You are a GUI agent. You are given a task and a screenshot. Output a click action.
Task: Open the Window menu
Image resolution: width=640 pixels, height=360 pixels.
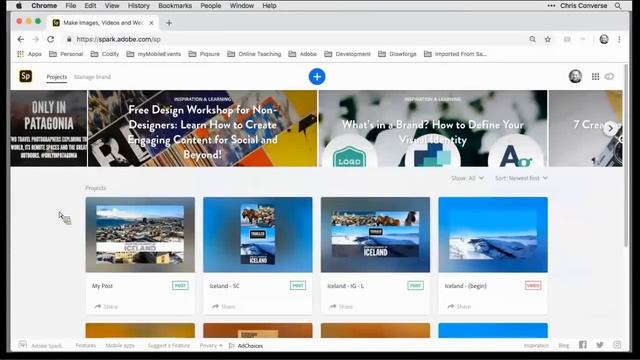pos(242,6)
